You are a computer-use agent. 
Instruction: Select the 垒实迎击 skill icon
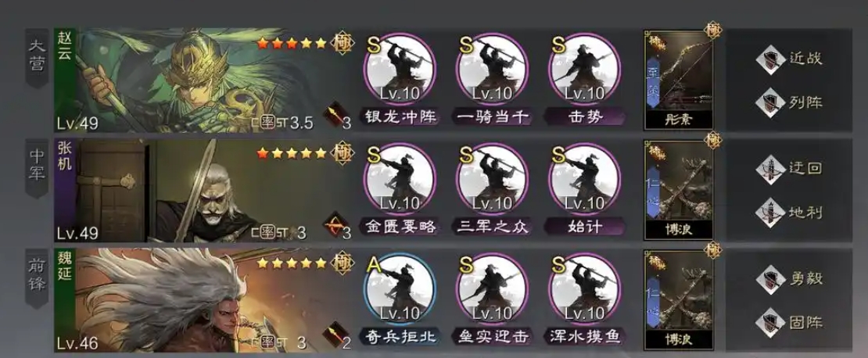click(x=492, y=289)
